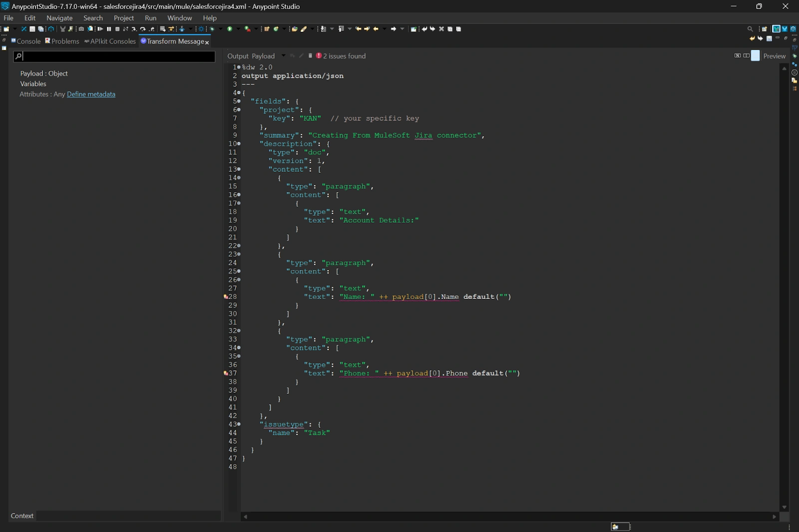Edit the expression using the pencil icon
This screenshot has width=799, height=532.
pyautogui.click(x=302, y=56)
